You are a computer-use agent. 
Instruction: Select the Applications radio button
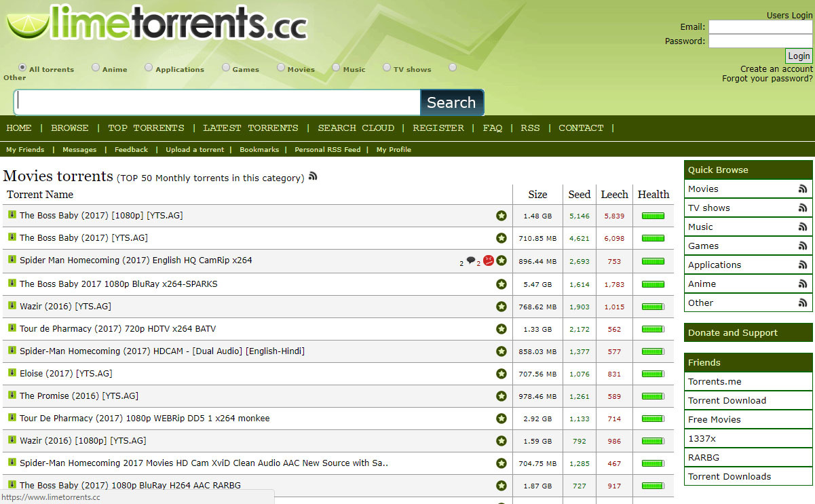point(149,68)
